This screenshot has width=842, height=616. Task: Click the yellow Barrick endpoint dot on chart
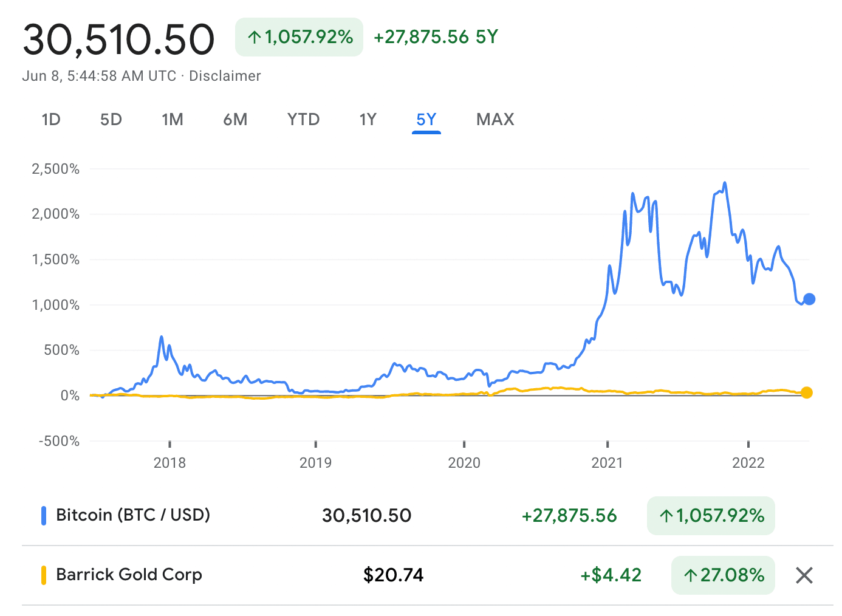[807, 392]
